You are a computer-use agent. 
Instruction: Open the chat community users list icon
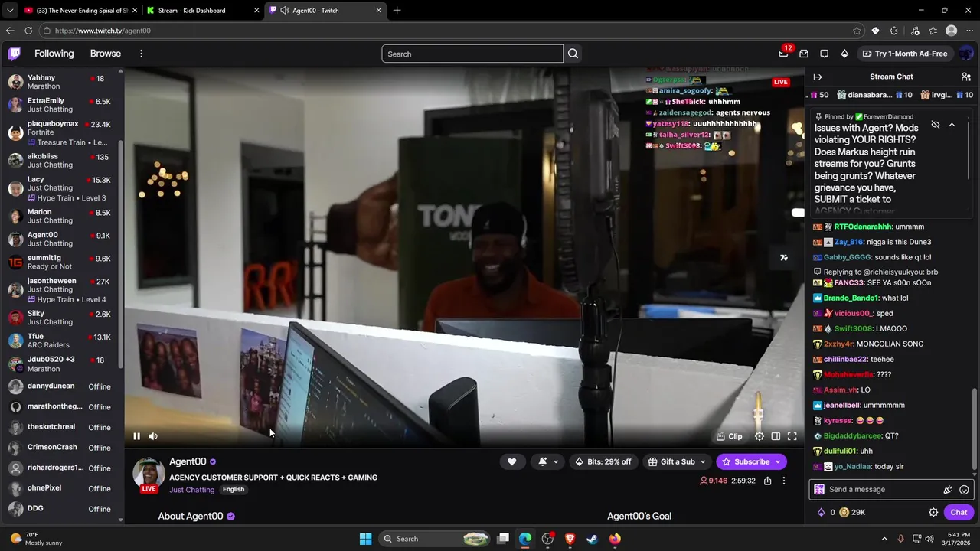pyautogui.click(x=966, y=77)
